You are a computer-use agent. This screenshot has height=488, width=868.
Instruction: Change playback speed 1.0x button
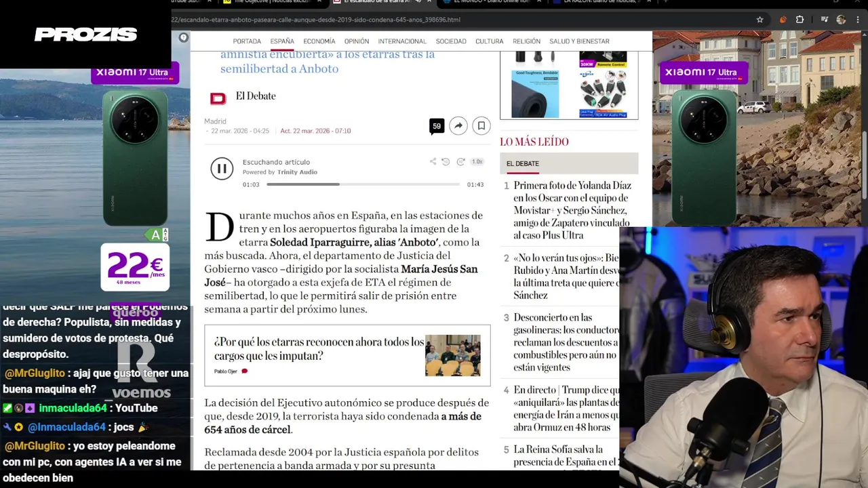coord(477,161)
